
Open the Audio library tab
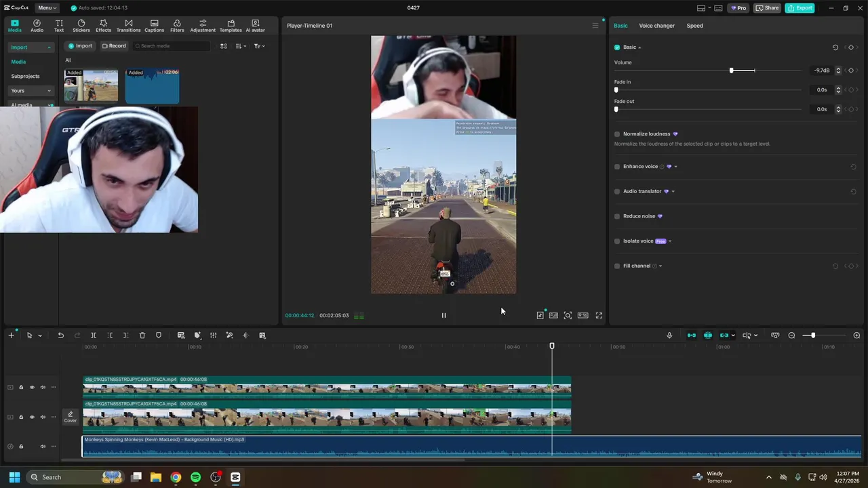37,26
